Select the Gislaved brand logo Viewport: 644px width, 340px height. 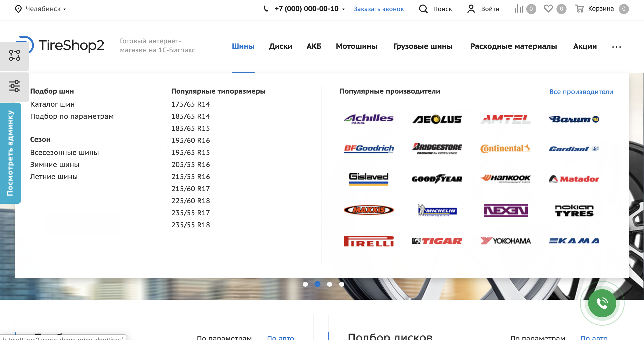click(369, 179)
